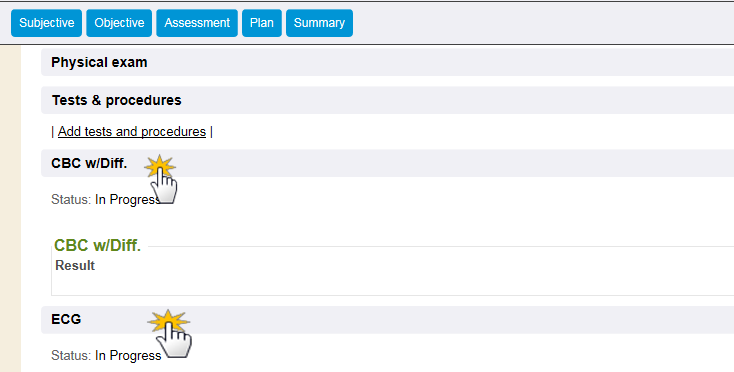
Task: View the Summary tab
Action: (x=319, y=23)
